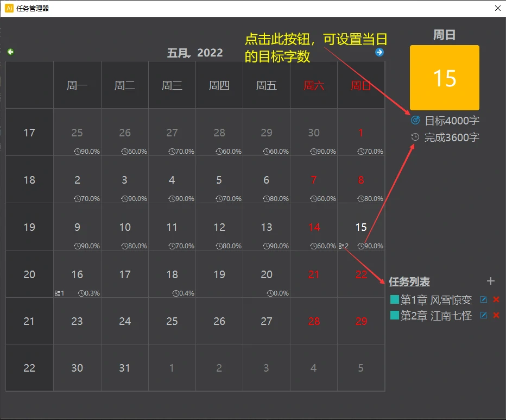The height and width of the screenshot is (420, 506).
Task: Click the week 17 row header cell
Action: click(29, 133)
